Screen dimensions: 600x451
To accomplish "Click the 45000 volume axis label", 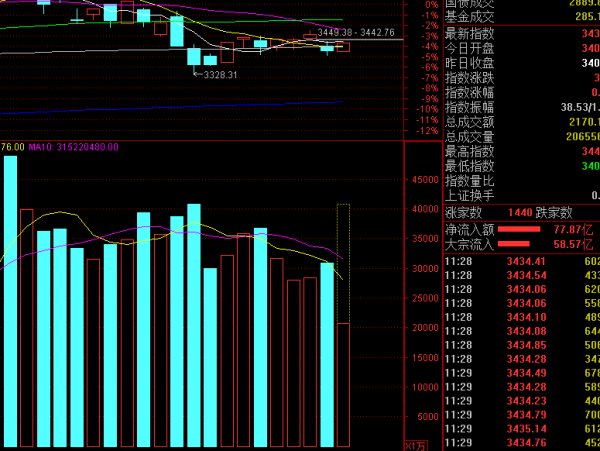I will coord(427,180).
